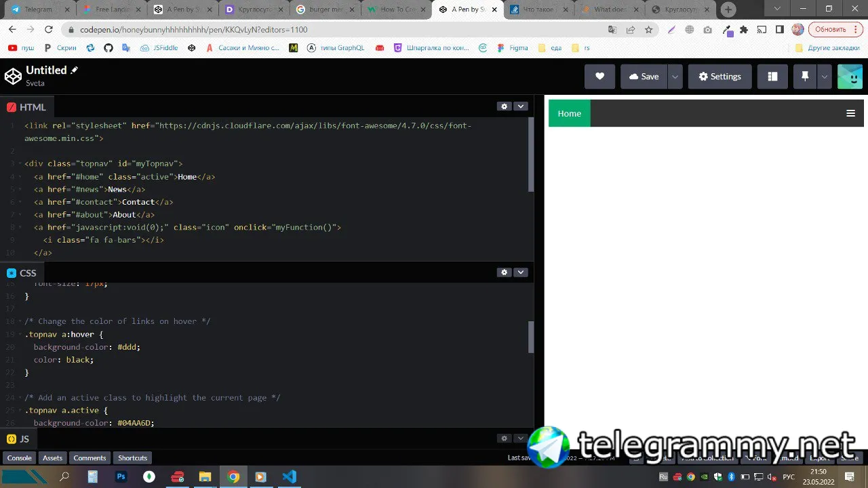This screenshot has width=868, height=488.
Task: Open Photoshop from the taskbar
Action: pyautogui.click(x=121, y=477)
